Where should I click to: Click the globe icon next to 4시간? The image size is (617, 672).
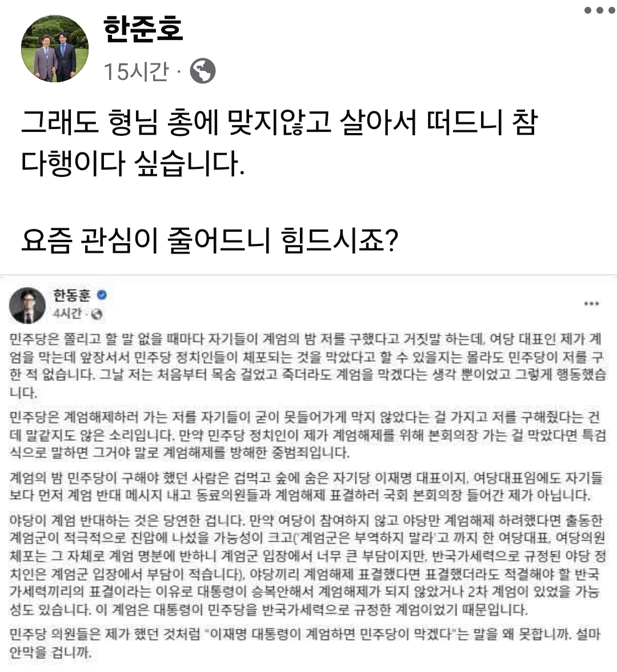pos(97,314)
